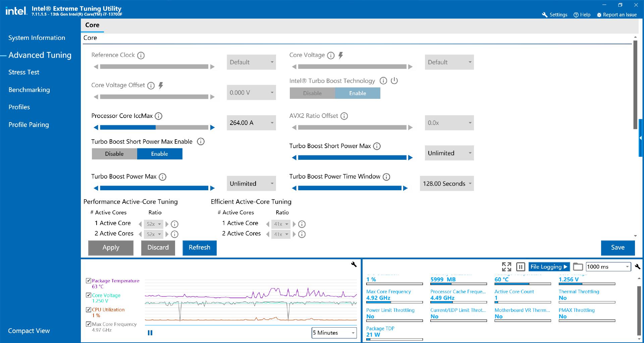Image resolution: width=644 pixels, height=343 pixels.
Task: Disable Turbo Boost Short Power Max
Action: pyautogui.click(x=114, y=154)
